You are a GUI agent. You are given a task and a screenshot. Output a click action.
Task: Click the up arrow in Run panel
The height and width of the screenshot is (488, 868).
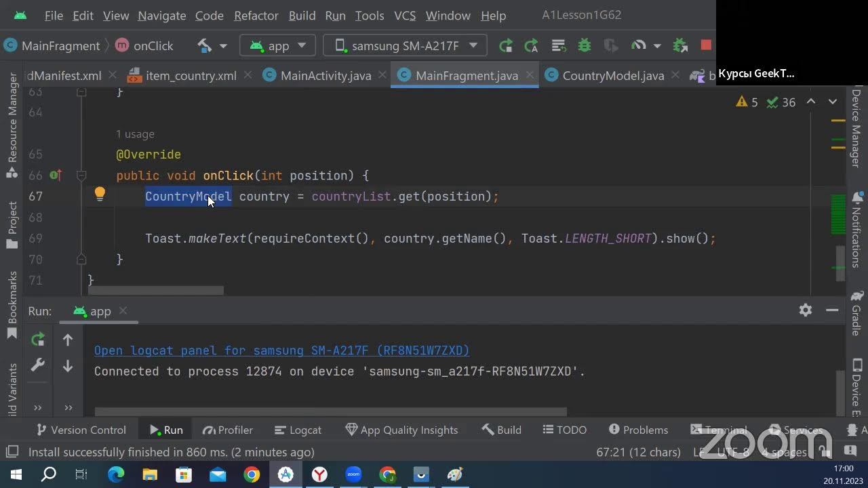68,340
